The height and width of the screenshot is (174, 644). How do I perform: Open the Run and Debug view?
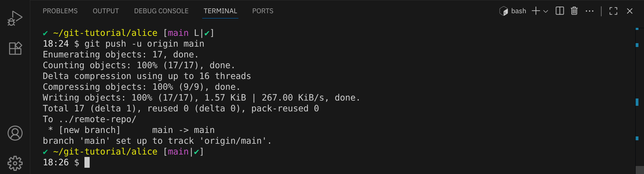tap(15, 18)
